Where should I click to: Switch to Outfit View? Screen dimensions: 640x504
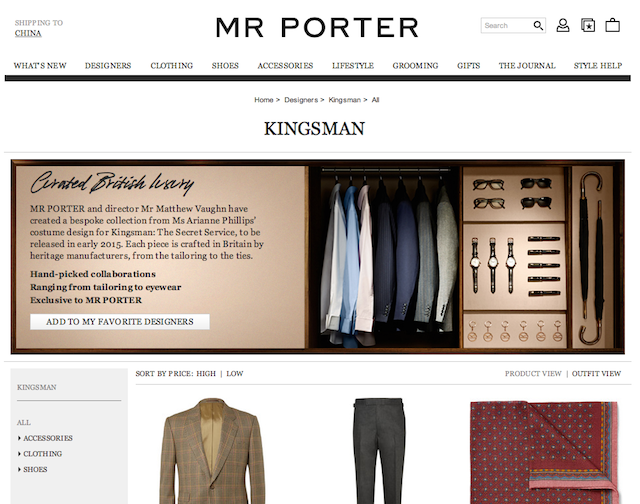[x=596, y=373]
